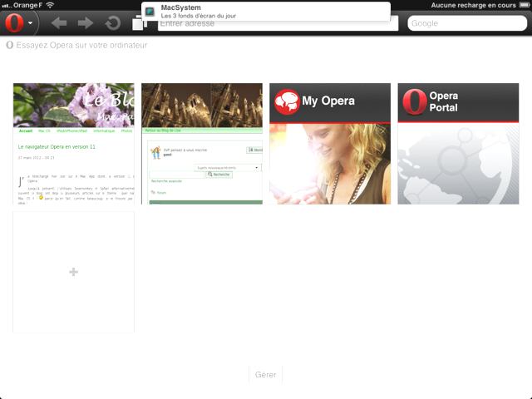Open the MacSystem notification banner
Image resolution: width=532 pixels, height=399 pixels.
tap(266, 12)
